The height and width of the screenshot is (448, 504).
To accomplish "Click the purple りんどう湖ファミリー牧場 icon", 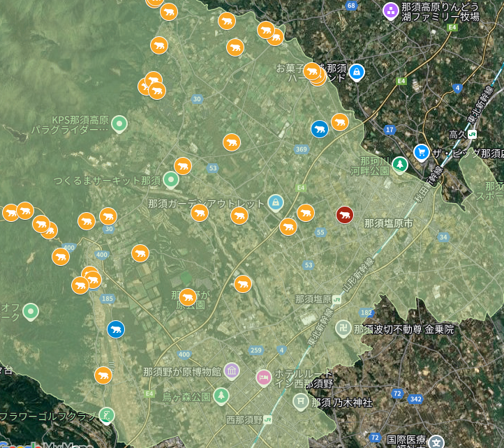I will [x=390, y=10].
